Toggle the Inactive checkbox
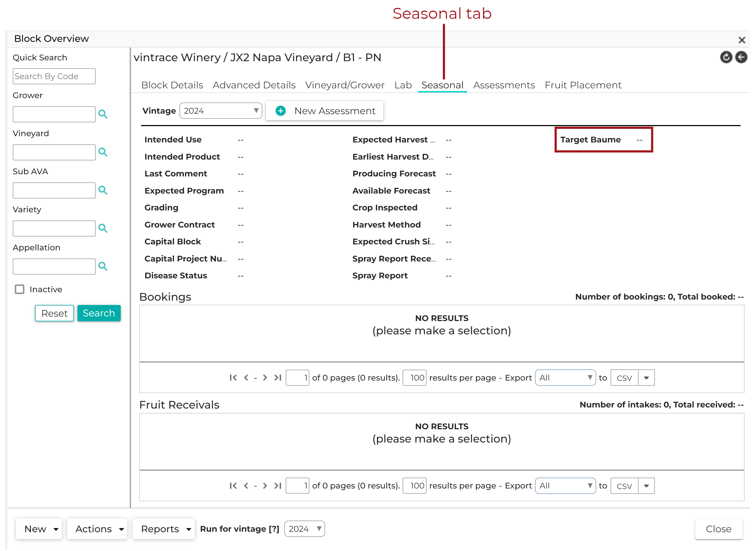This screenshot has width=756, height=551. coord(20,289)
